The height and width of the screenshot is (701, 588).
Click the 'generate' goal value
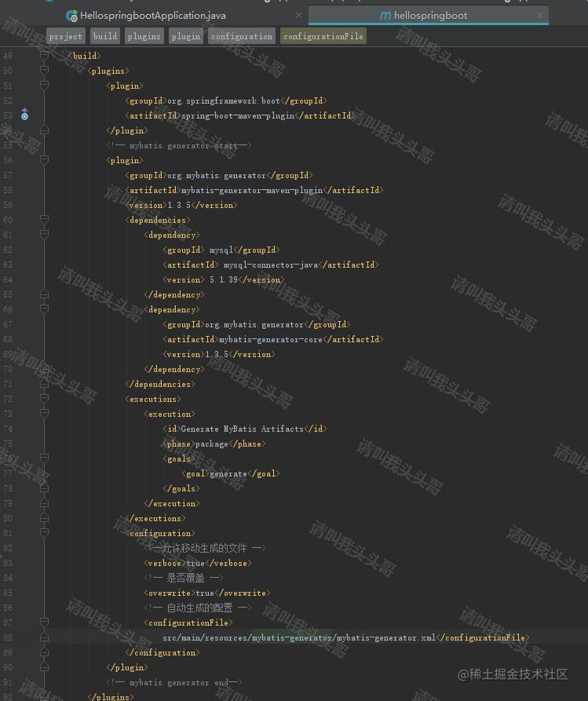click(x=228, y=474)
